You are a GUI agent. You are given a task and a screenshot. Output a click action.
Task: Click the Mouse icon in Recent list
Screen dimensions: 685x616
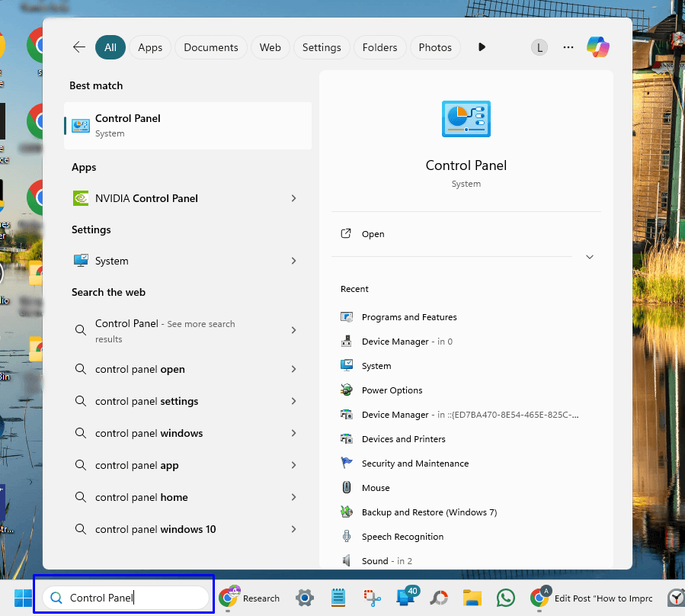coord(347,487)
